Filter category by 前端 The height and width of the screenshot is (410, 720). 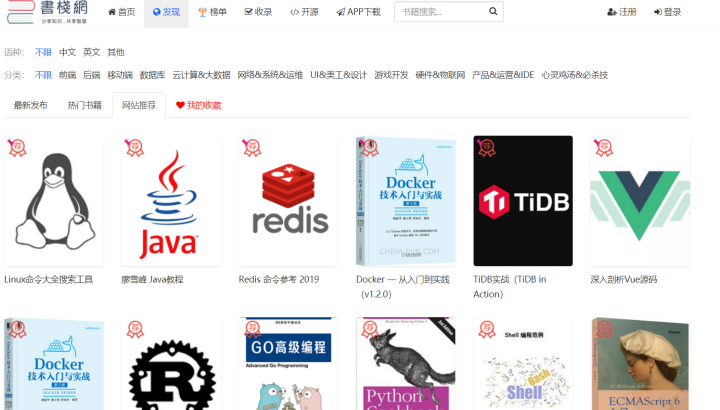[68, 75]
